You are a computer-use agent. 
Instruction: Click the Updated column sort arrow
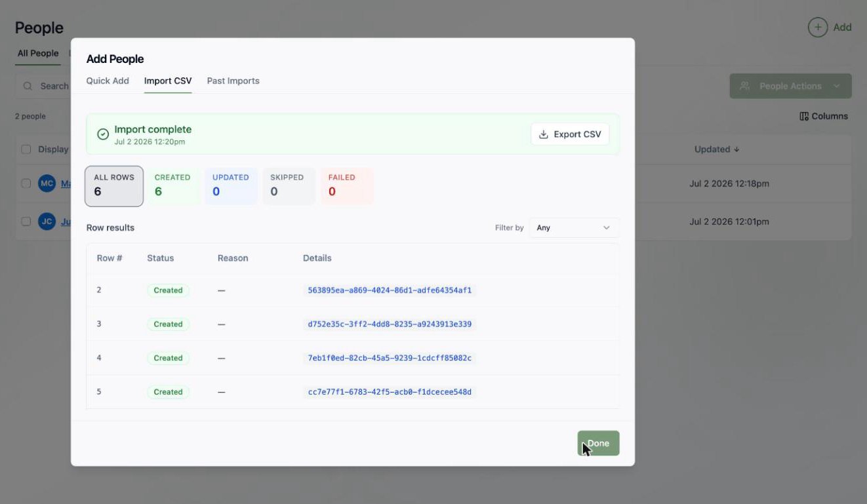pyautogui.click(x=736, y=149)
